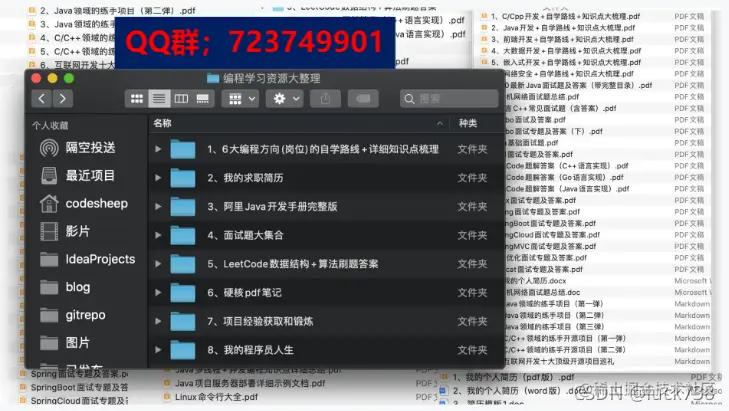Expand the 2、我的求职简历 disclosure triangle
Screen dimensions: 729x411
pyautogui.click(x=158, y=178)
